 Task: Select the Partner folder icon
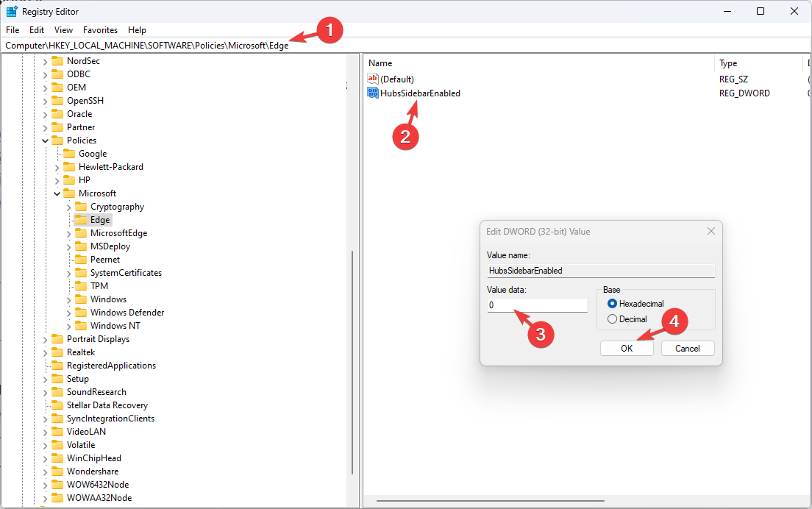pos(57,127)
